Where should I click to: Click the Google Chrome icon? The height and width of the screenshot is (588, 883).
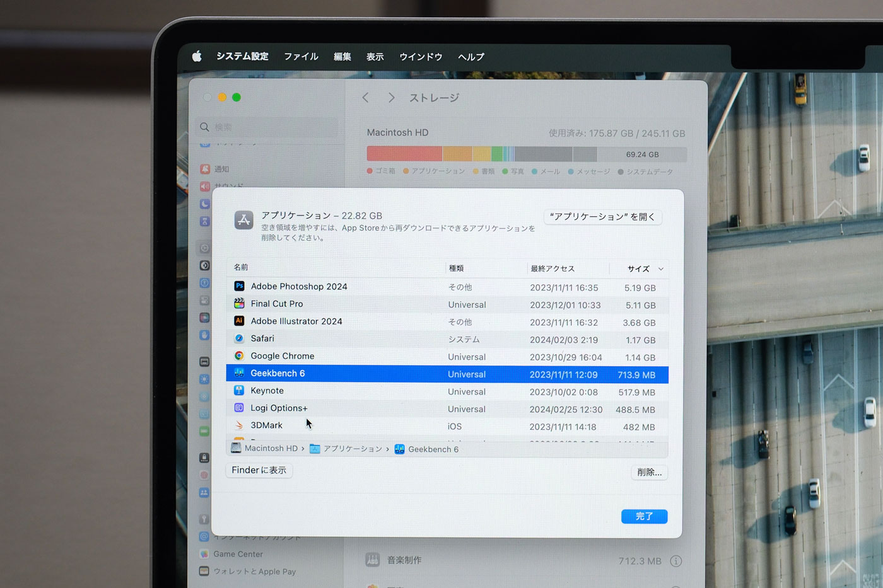tap(239, 355)
